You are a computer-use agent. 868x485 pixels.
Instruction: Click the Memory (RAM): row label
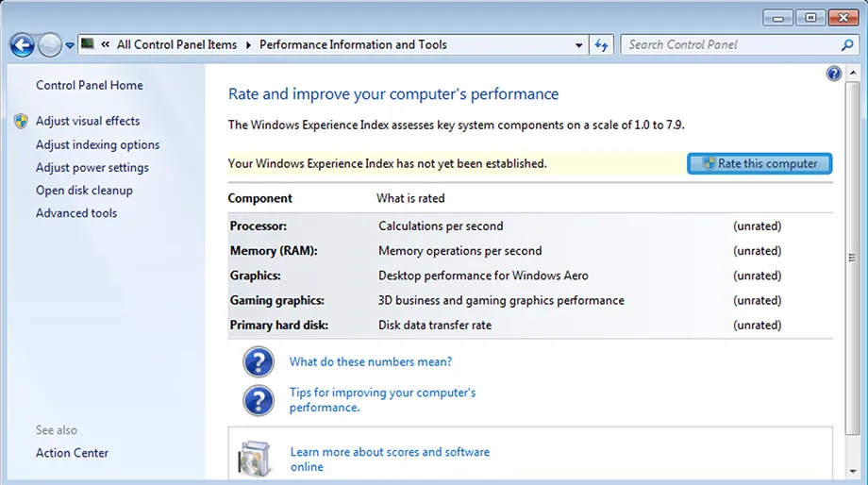(274, 251)
